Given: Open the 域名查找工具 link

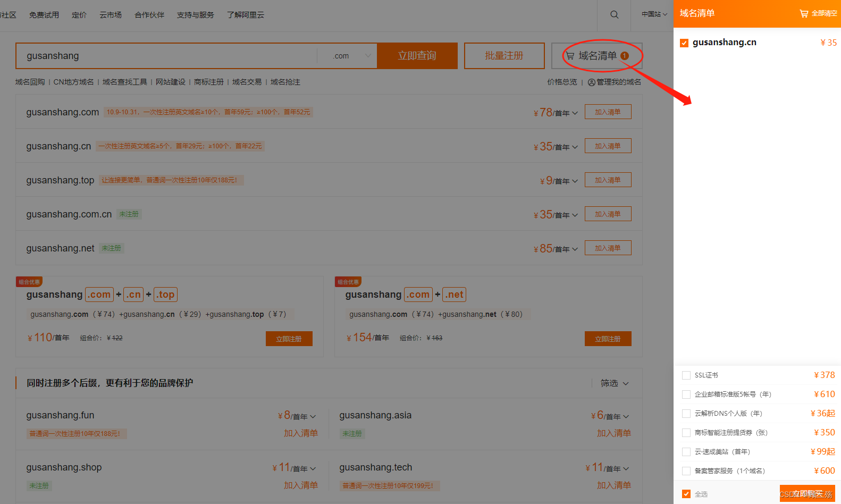Looking at the screenshot, I should pyautogui.click(x=125, y=82).
